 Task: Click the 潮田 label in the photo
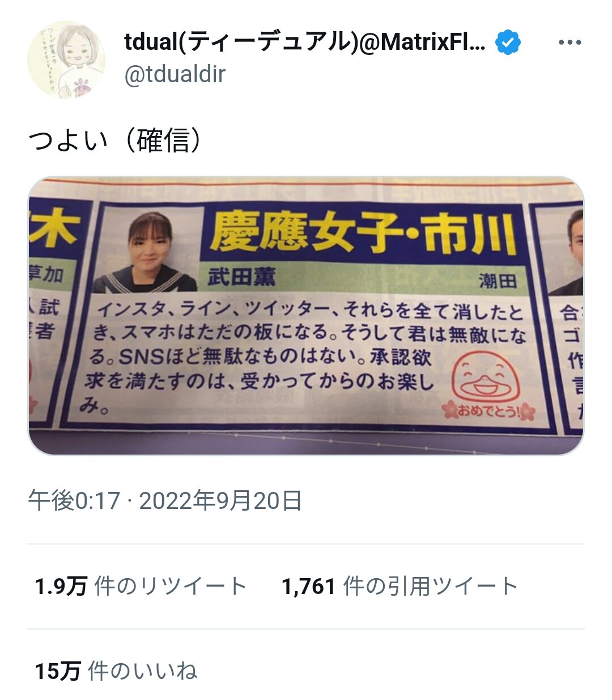pos(498,280)
